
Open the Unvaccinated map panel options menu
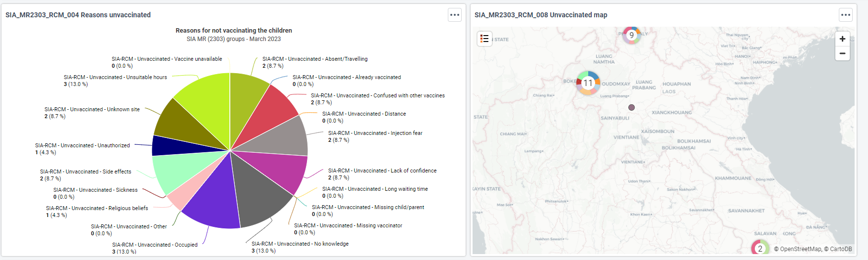click(846, 15)
